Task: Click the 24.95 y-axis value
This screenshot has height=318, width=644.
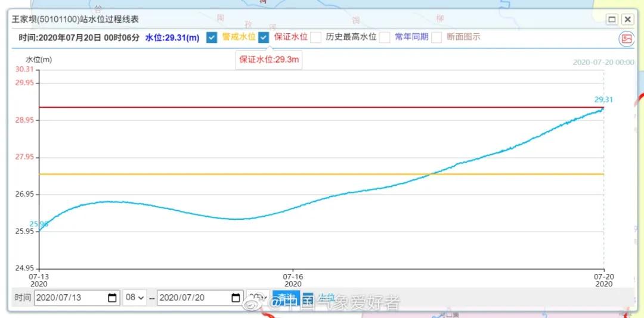Action: [24, 269]
